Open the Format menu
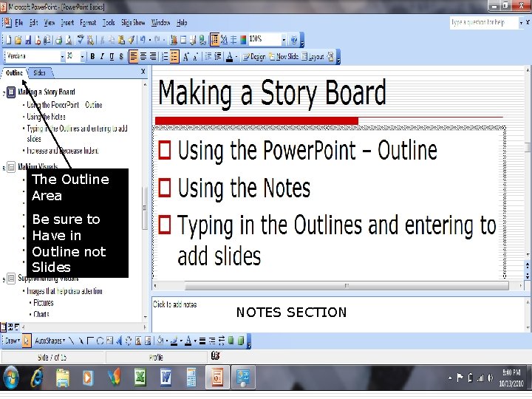 (88, 23)
